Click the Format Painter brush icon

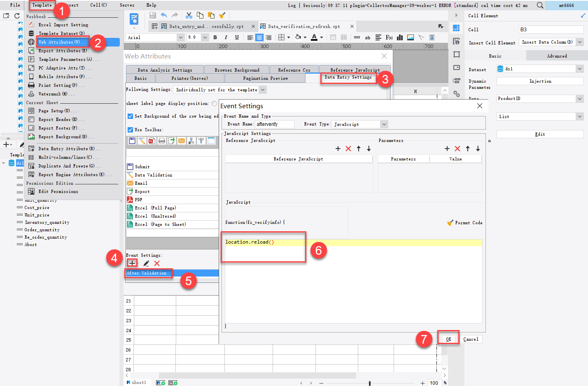coord(222,15)
